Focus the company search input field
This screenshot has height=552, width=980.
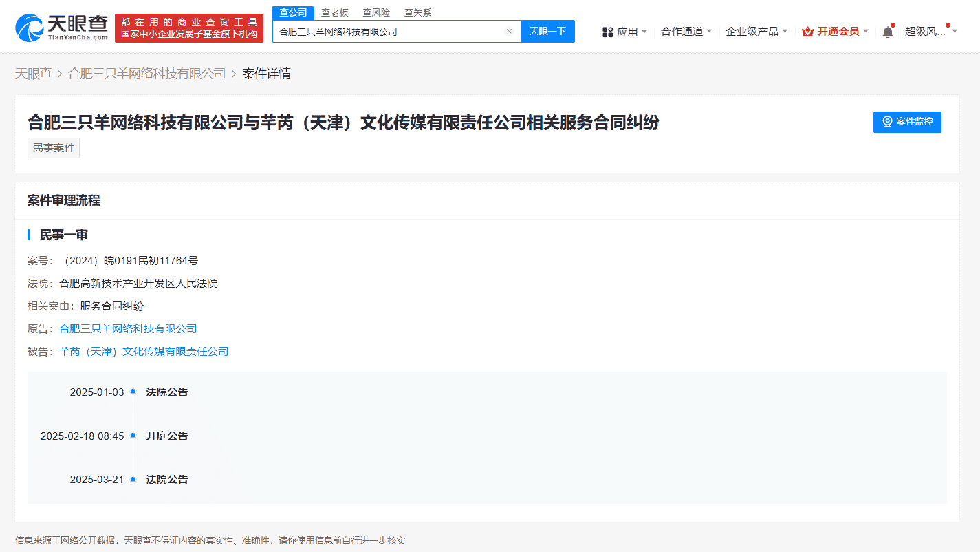click(x=389, y=32)
